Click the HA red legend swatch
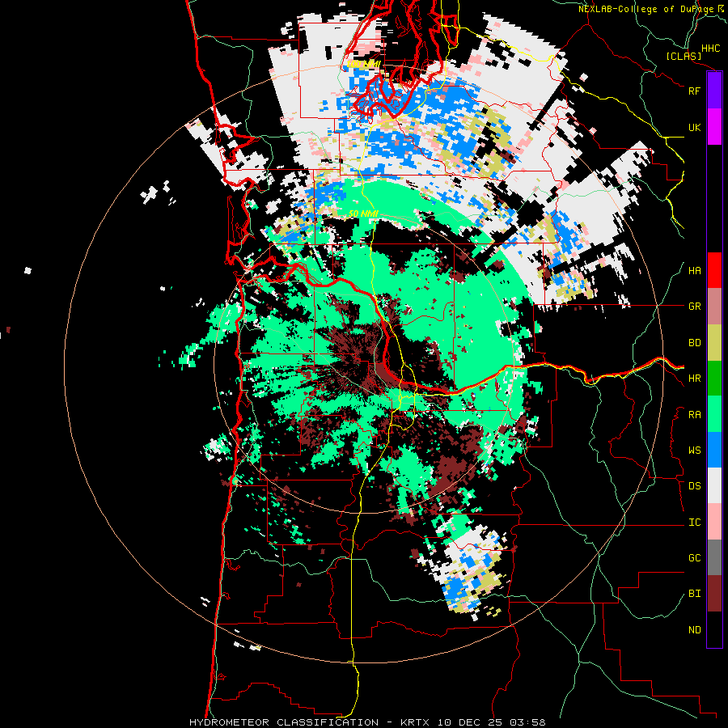 pyautogui.click(x=714, y=270)
